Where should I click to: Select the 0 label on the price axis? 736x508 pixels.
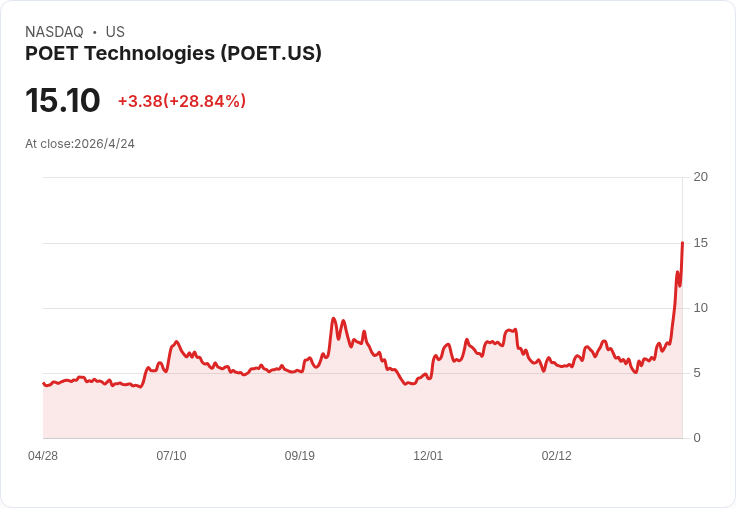point(697,438)
